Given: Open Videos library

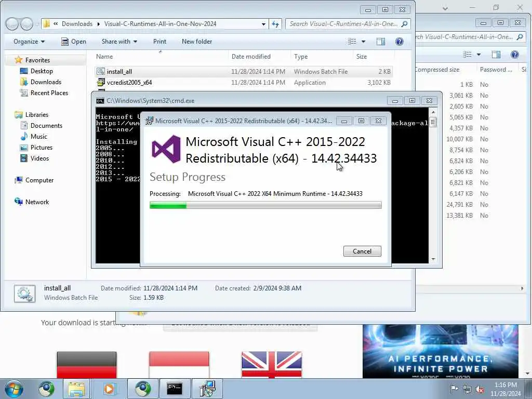Looking at the screenshot, I should 39,158.
